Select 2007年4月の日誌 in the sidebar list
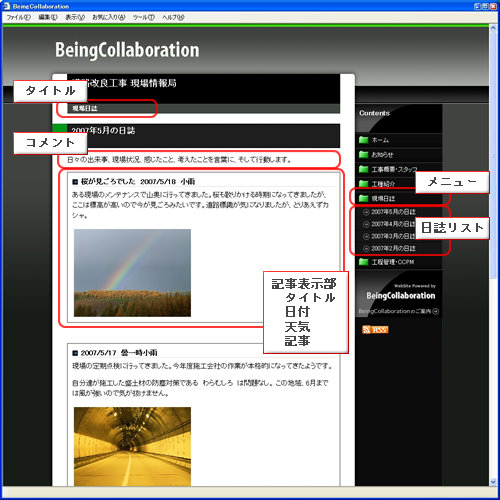500x500 pixels. 393,224
